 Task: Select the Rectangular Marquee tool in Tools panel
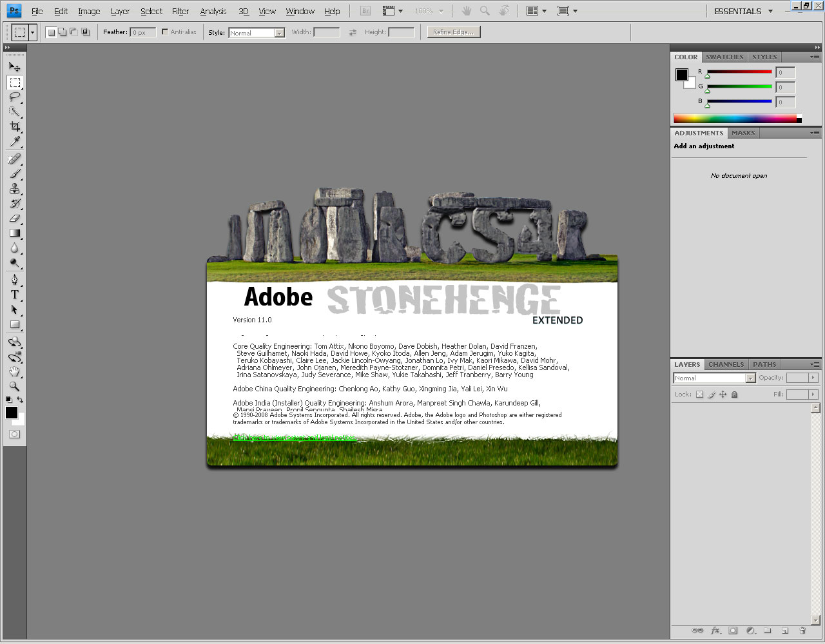[15, 82]
